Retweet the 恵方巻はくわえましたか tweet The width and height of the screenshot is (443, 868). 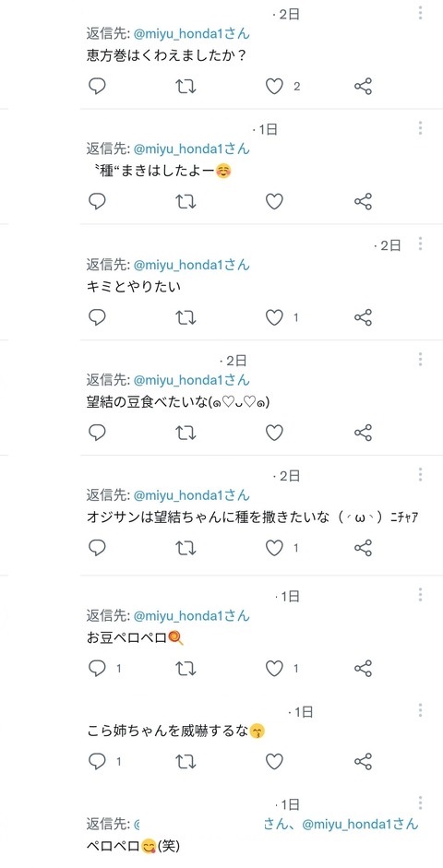(x=186, y=87)
